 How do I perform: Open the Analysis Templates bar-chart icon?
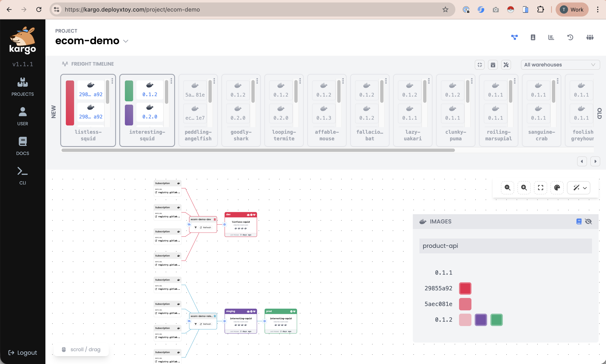tap(551, 37)
